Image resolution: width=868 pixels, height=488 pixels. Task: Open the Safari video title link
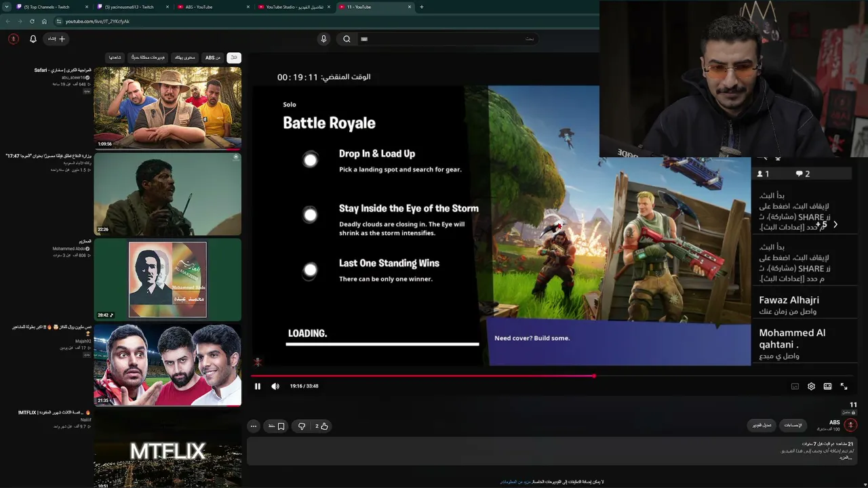click(62, 70)
